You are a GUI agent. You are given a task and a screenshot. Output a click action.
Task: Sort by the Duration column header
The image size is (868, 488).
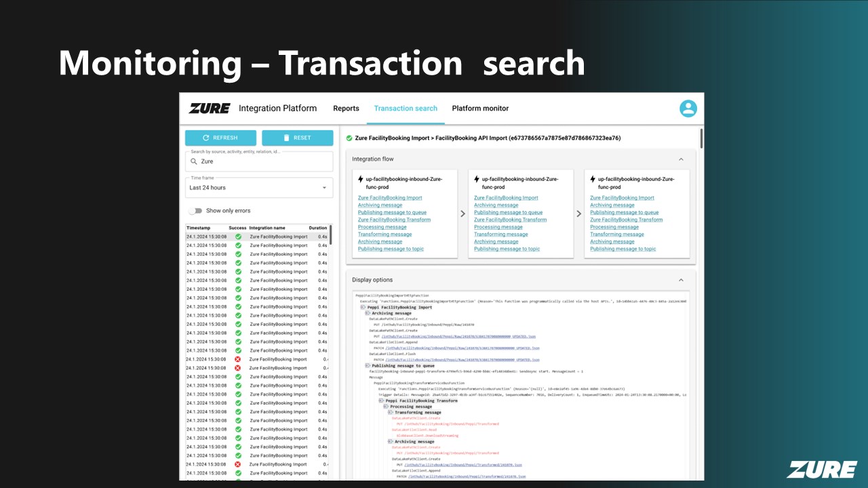pos(318,228)
